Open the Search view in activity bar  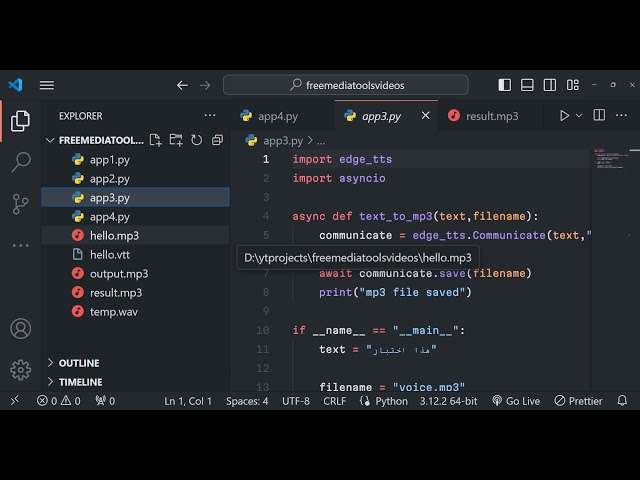[20, 162]
